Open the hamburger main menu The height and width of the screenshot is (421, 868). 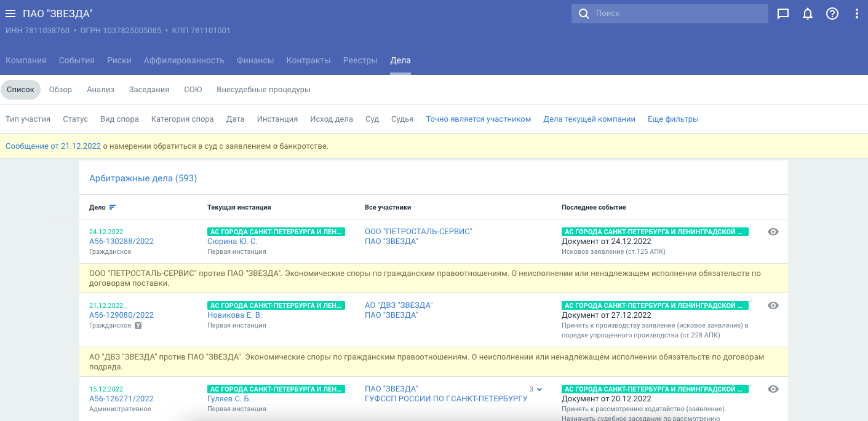click(x=10, y=14)
